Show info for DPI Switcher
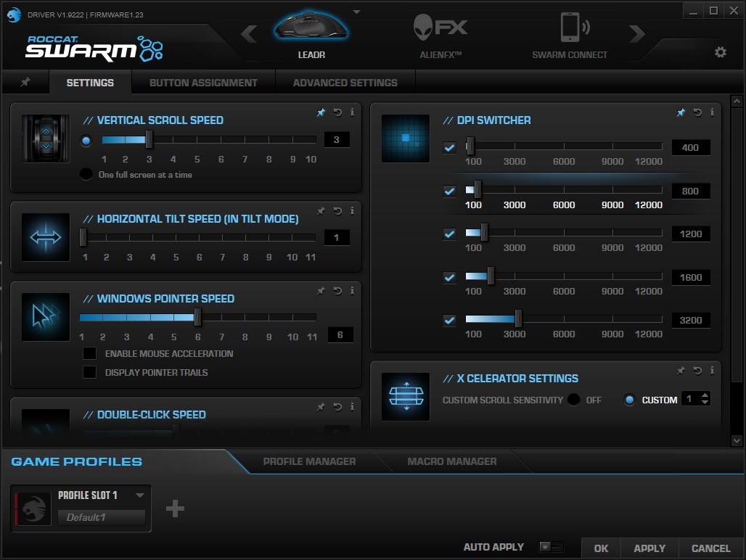 pyautogui.click(x=712, y=112)
